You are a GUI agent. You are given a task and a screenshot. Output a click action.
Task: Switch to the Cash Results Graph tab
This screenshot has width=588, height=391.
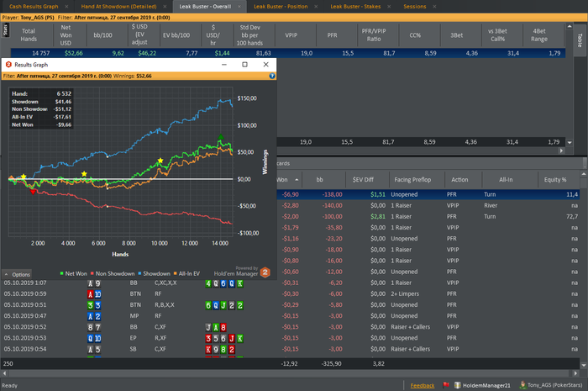click(34, 6)
